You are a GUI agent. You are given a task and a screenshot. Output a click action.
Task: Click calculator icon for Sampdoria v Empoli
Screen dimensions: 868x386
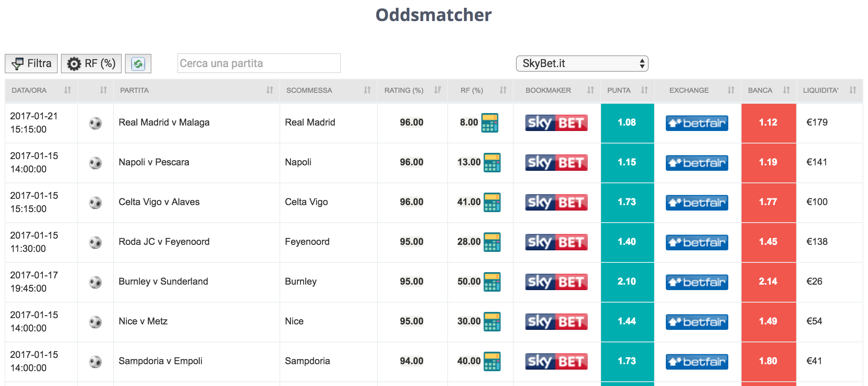(492, 361)
